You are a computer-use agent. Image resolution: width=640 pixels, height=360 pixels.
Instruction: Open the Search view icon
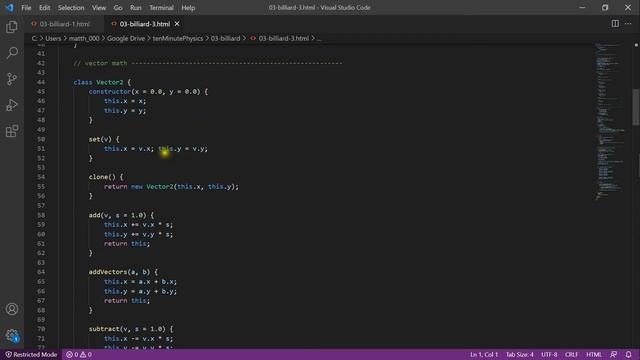pyautogui.click(x=12, y=53)
